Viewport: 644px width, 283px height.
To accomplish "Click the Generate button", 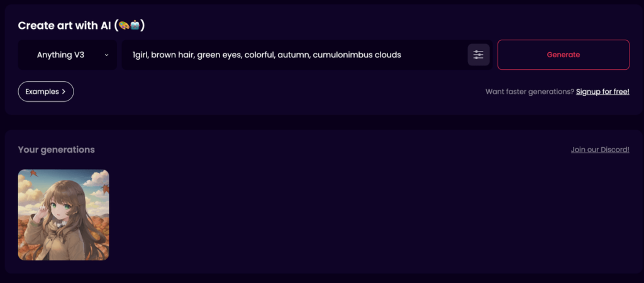I will tap(563, 55).
